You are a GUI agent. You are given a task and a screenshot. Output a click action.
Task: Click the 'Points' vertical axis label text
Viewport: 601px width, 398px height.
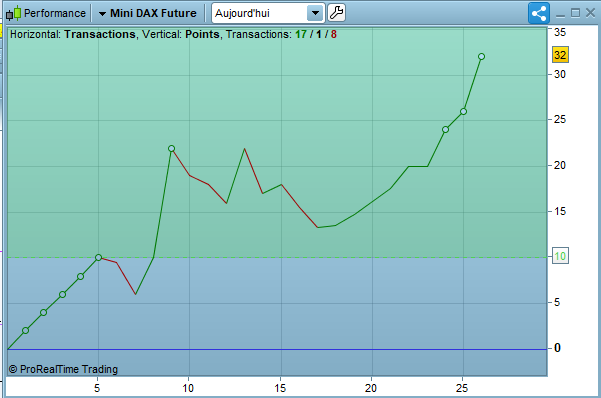(x=202, y=35)
